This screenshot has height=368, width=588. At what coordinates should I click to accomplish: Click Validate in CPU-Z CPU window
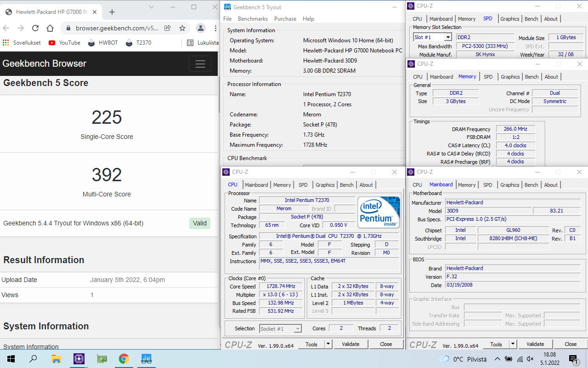point(351,344)
